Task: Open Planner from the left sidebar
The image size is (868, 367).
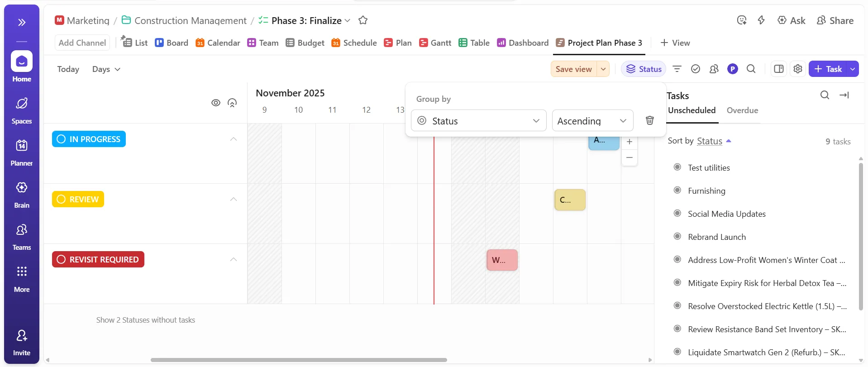Action: [x=22, y=153]
